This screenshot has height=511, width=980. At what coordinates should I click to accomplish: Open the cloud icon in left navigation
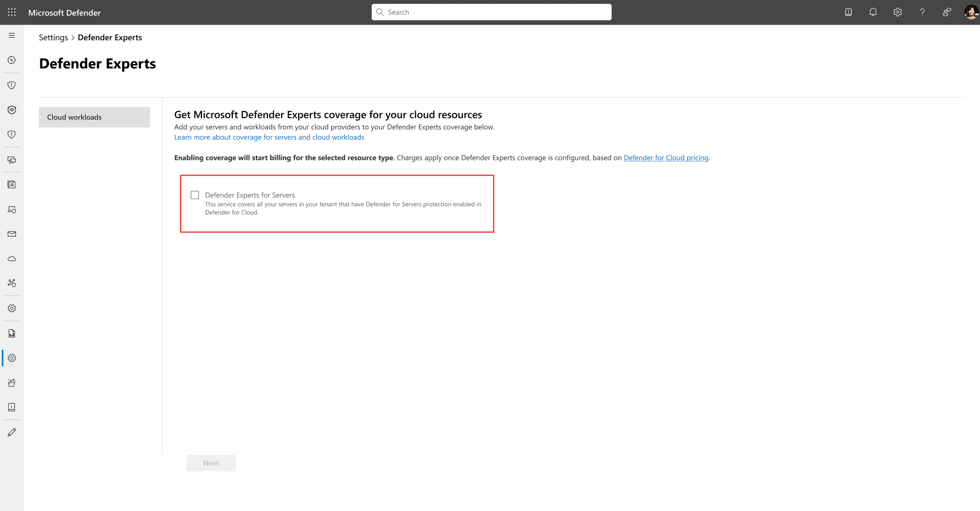click(x=12, y=259)
